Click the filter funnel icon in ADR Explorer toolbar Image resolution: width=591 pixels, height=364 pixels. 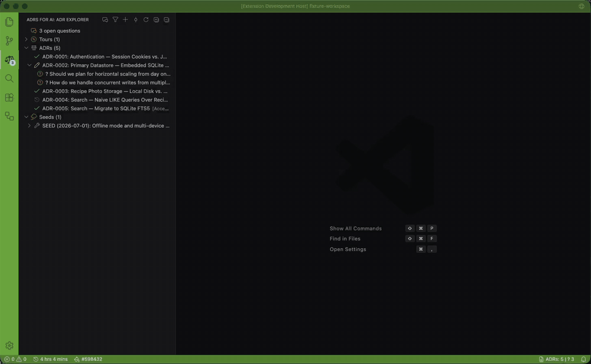pyautogui.click(x=115, y=19)
